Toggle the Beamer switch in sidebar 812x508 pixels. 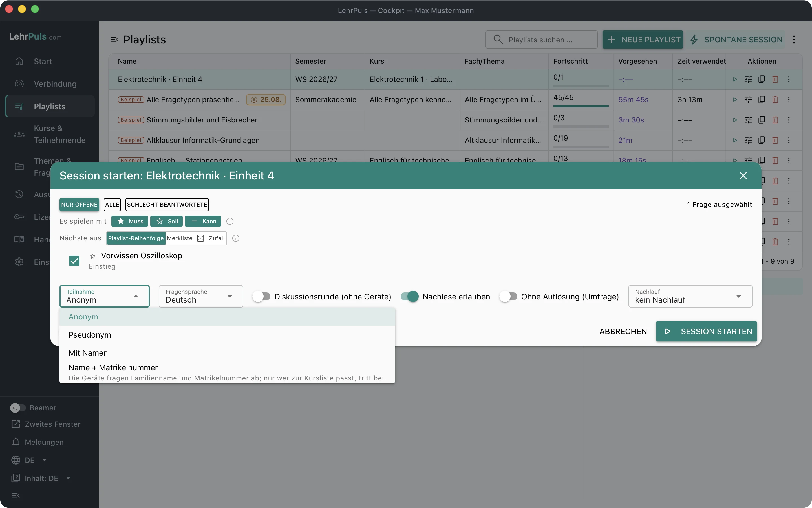pyautogui.click(x=18, y=408)
